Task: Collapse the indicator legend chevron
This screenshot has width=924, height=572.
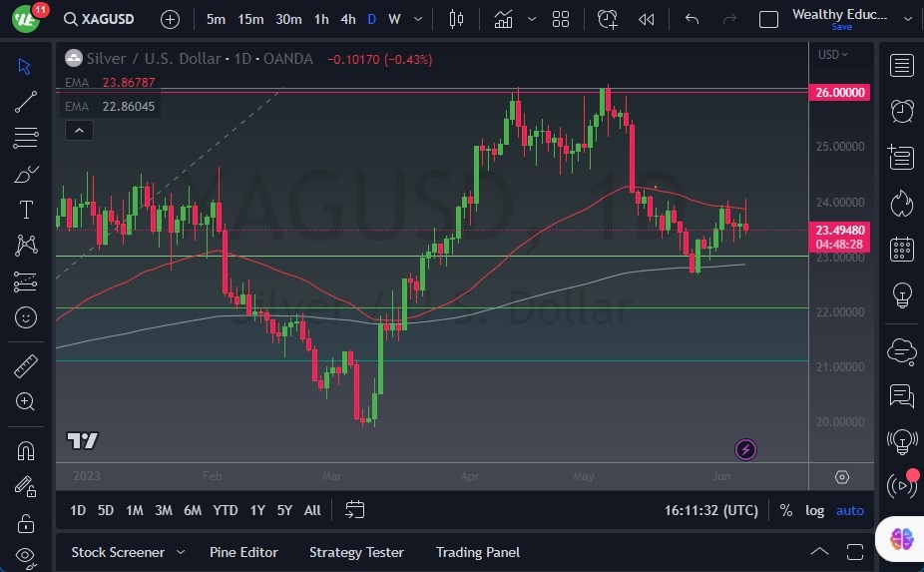Action: [79, 131]
